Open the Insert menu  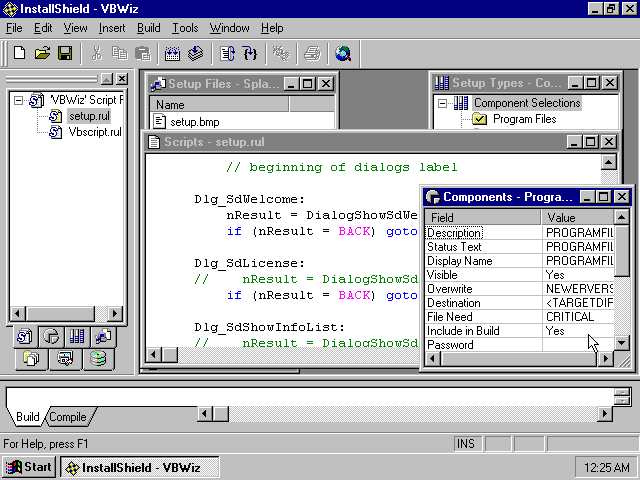[x=112, y=28]
